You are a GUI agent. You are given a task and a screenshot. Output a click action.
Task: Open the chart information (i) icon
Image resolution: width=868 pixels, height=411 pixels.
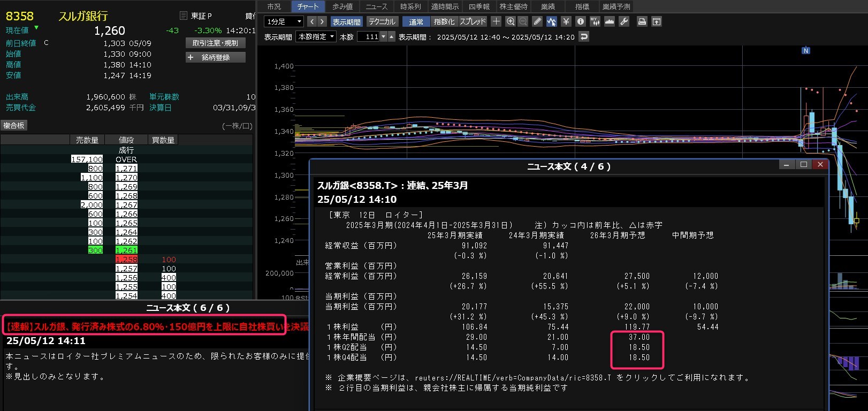tap(581, 21)
